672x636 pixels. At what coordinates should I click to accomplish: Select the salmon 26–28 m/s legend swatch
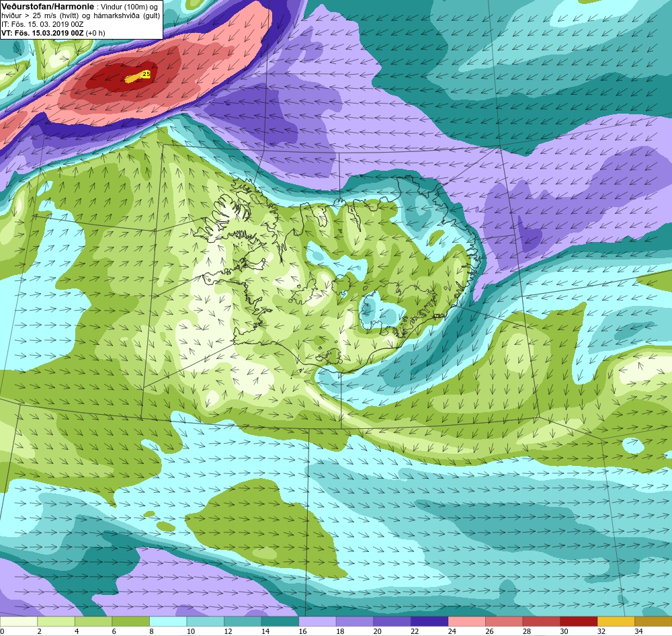pos(503,621)
